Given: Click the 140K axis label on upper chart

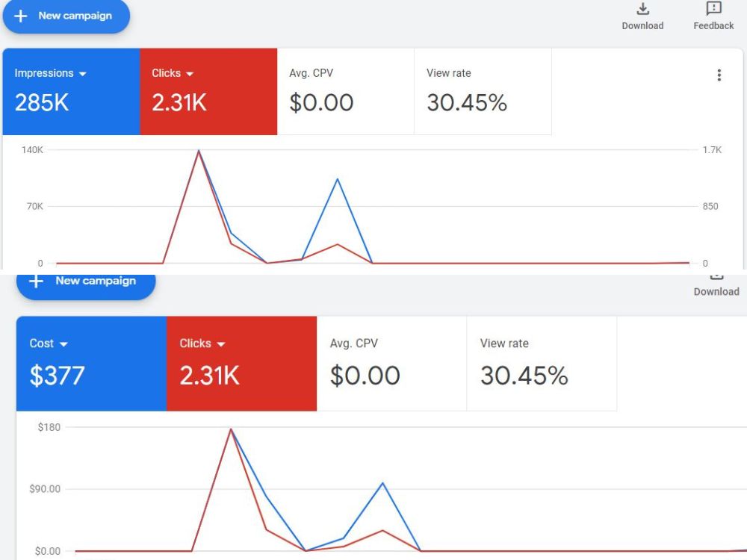Looking at the screenshot, I should pos(32,150).
